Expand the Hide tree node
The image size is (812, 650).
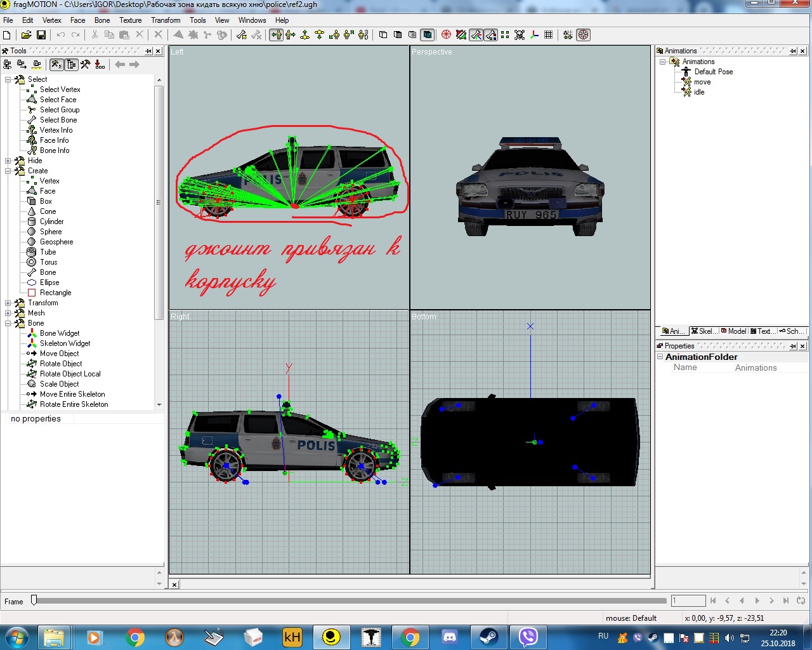pos(8,161)
